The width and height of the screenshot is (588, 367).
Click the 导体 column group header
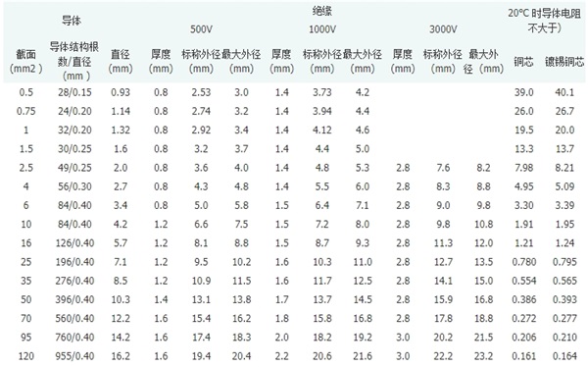72,21
